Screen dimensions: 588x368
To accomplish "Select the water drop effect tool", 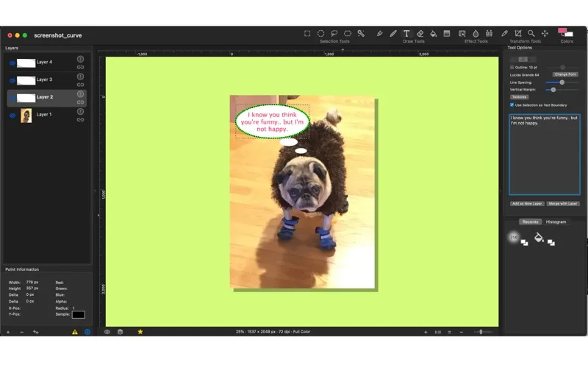I will coord(476,33).
